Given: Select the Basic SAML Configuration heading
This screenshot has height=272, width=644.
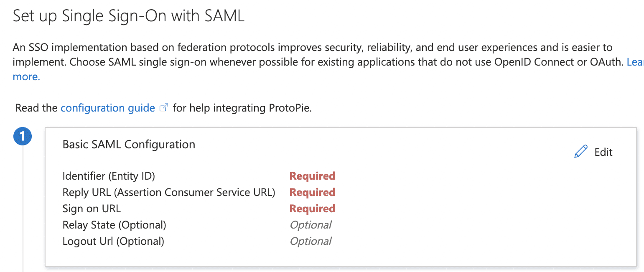Looking at the screenshot, I should coord(128,144).
